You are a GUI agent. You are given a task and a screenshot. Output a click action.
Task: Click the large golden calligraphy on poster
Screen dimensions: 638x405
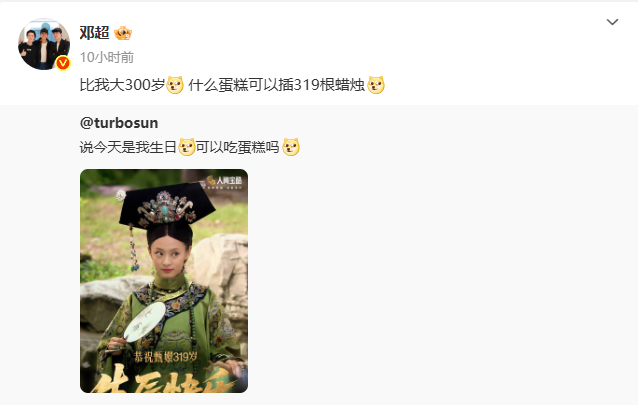coord(163,379)
